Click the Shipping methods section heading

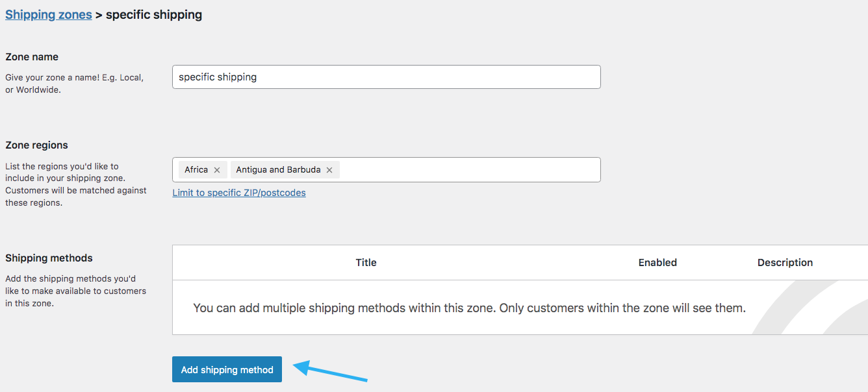tap(49, 258)
